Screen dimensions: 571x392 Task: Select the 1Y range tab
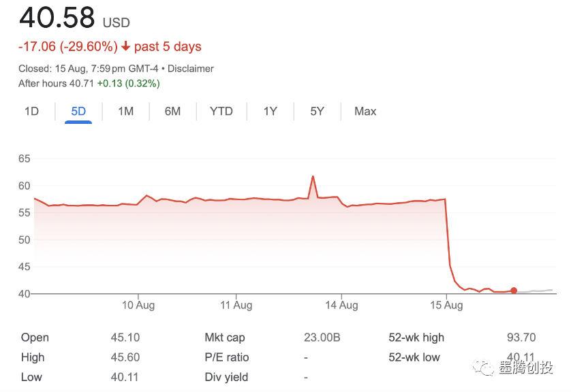[271, 112]
